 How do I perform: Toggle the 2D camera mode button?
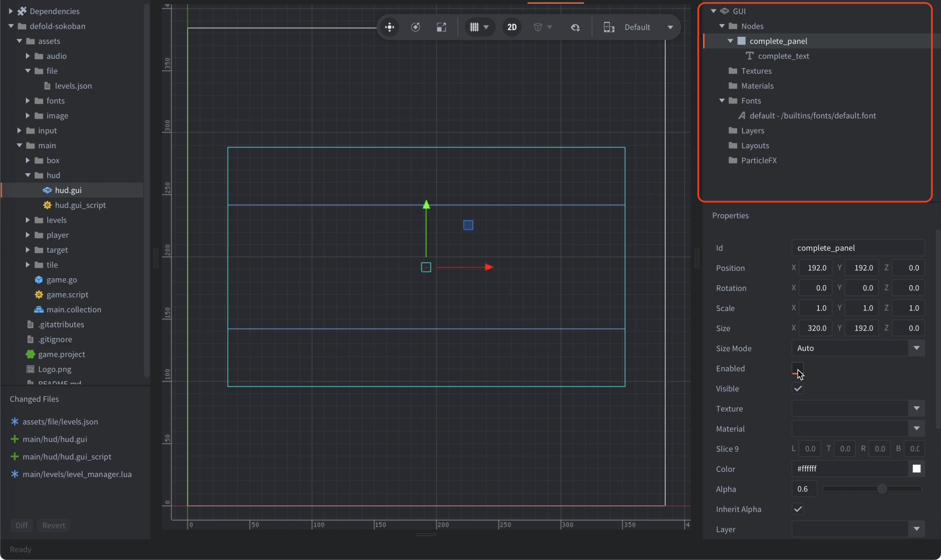[x=512, y=27]
